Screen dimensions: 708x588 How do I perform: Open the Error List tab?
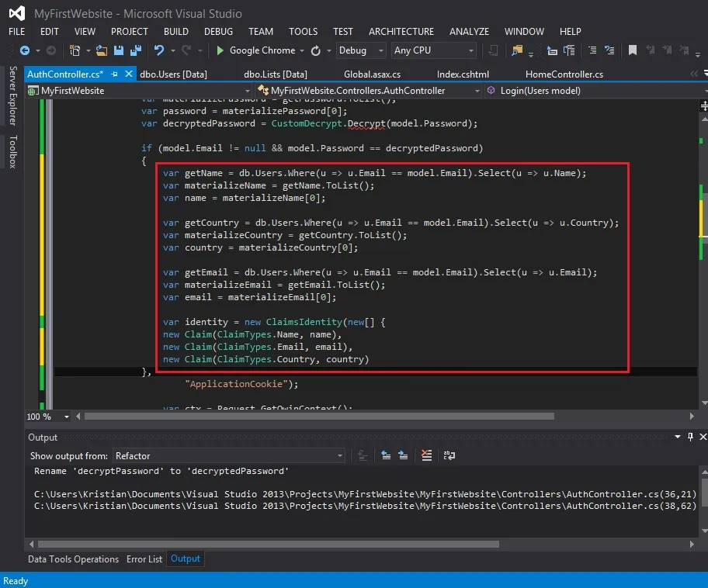click(x=144, y=559)
